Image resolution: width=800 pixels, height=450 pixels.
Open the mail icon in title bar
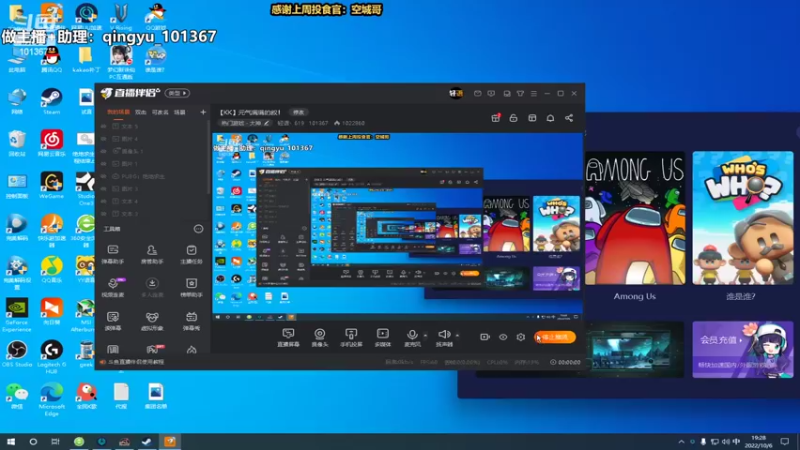coord(478,93)
